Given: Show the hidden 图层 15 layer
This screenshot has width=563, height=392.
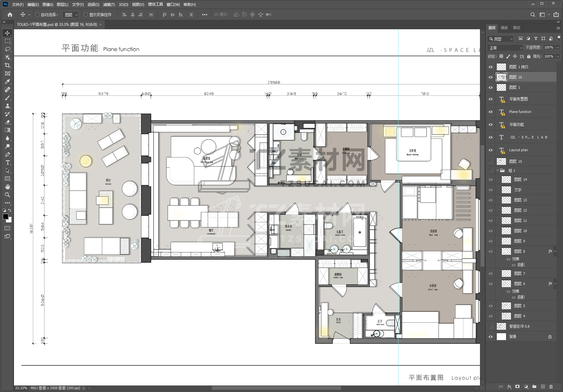Looking at the screenshot, I should (491, 161).
